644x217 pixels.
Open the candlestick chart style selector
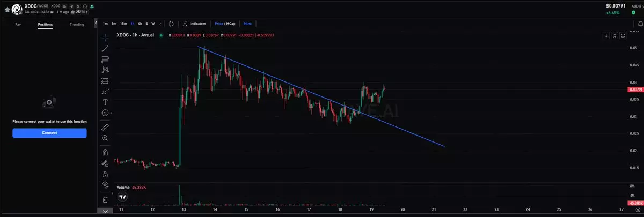(171, 24)
